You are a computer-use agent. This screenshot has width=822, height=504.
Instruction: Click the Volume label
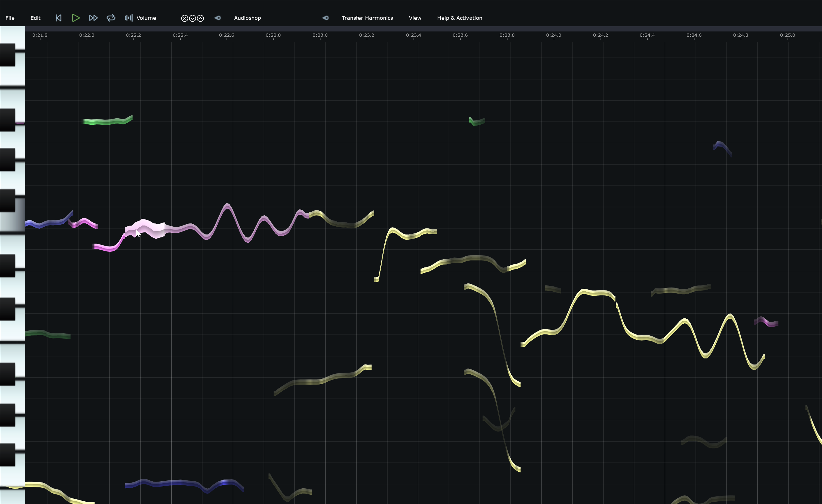[146, 18]
